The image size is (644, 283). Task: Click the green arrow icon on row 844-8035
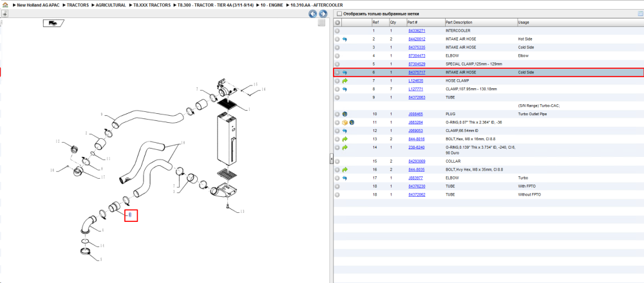point(345,169)
